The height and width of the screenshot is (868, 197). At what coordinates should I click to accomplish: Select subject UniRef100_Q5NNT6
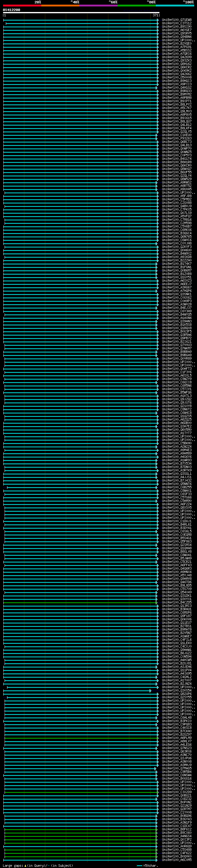tap(176, 484)
